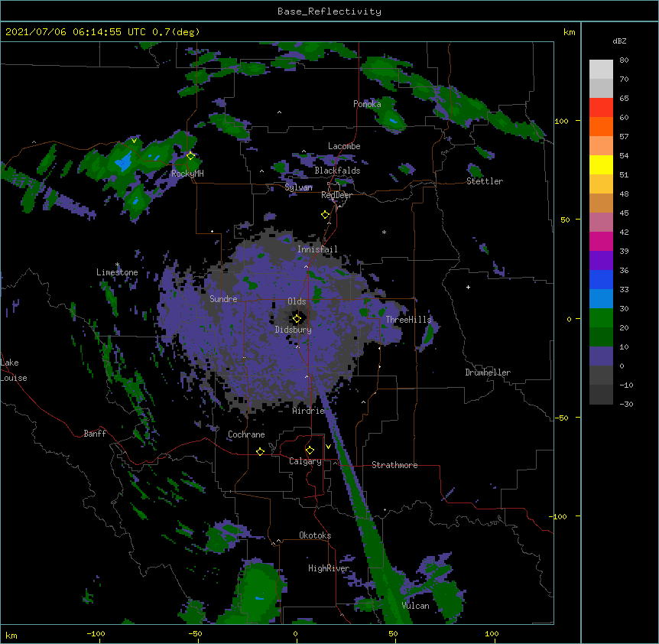Click the yellow V marker east of Calgary
Image resolution: width=659 pixels, height=644 pixels.
[x=328, y=447]
